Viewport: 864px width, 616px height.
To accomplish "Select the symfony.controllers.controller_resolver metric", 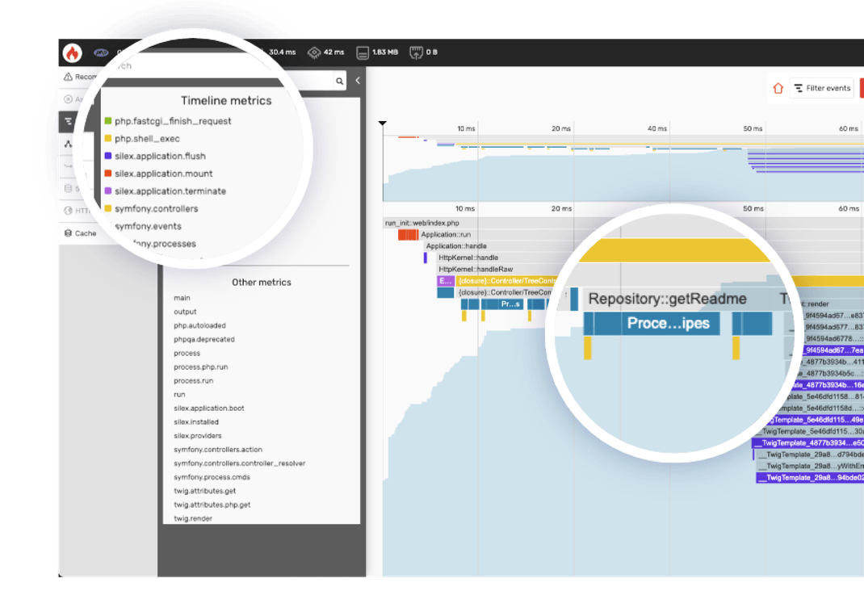I will (239, 463).
